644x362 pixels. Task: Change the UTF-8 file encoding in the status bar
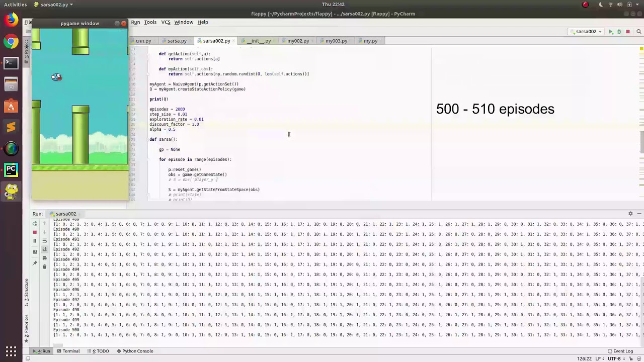[616, 358]
